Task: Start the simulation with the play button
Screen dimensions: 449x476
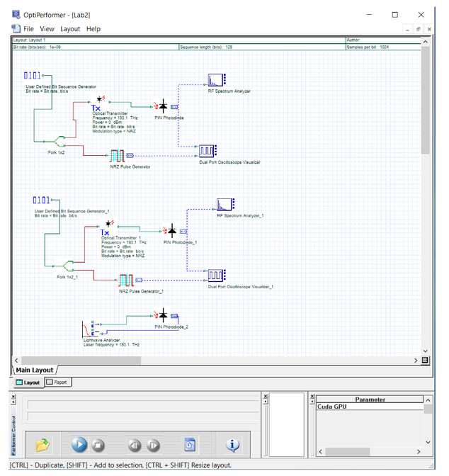Action: (79, 445)
